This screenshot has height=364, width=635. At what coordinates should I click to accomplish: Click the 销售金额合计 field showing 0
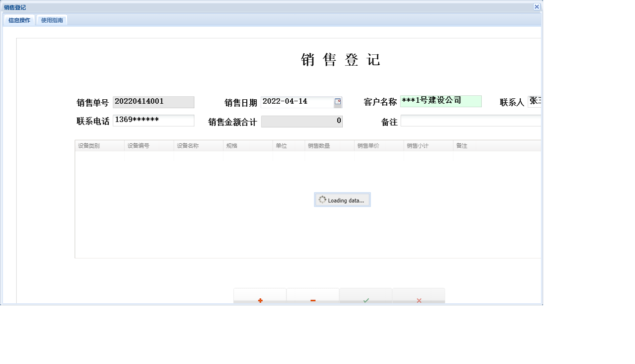click(302, 121)
